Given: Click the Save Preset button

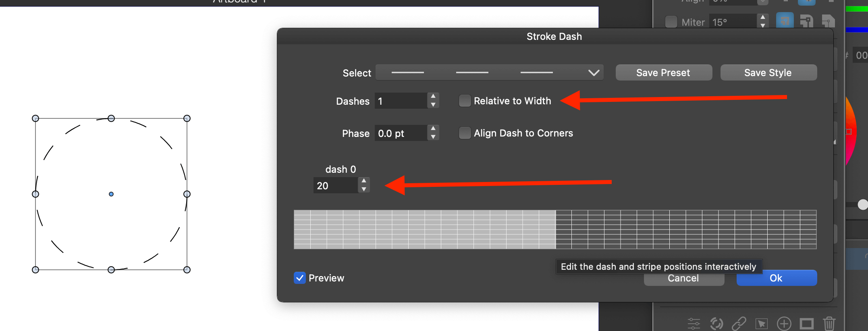Looking at the screenshot, I should [x=663, y=72].
